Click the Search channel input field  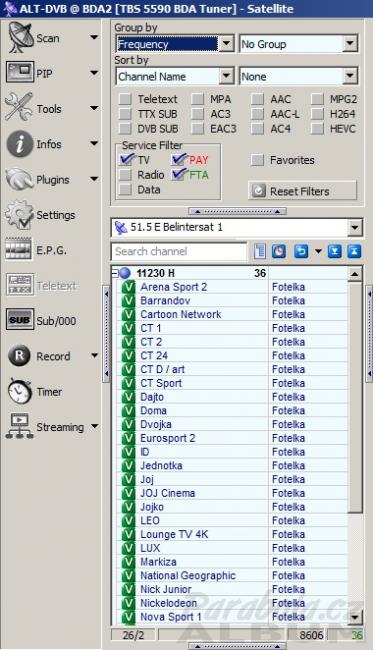(179, 251)
